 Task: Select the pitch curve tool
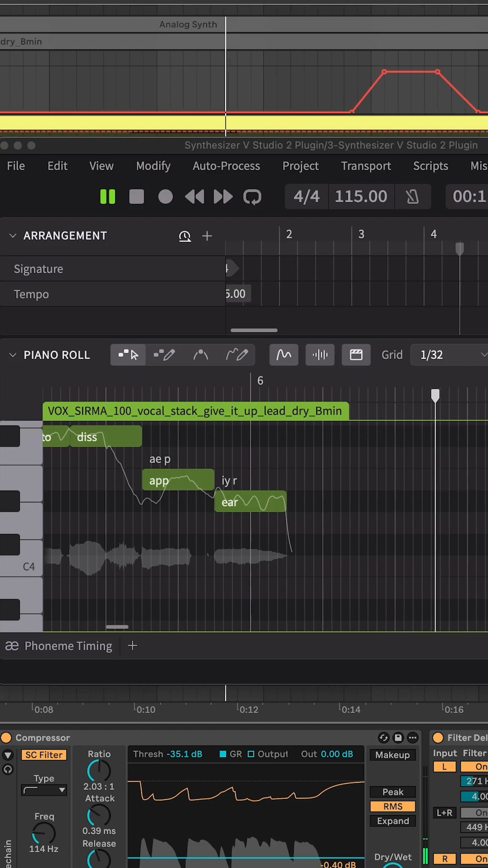click(x=201, y=355)
